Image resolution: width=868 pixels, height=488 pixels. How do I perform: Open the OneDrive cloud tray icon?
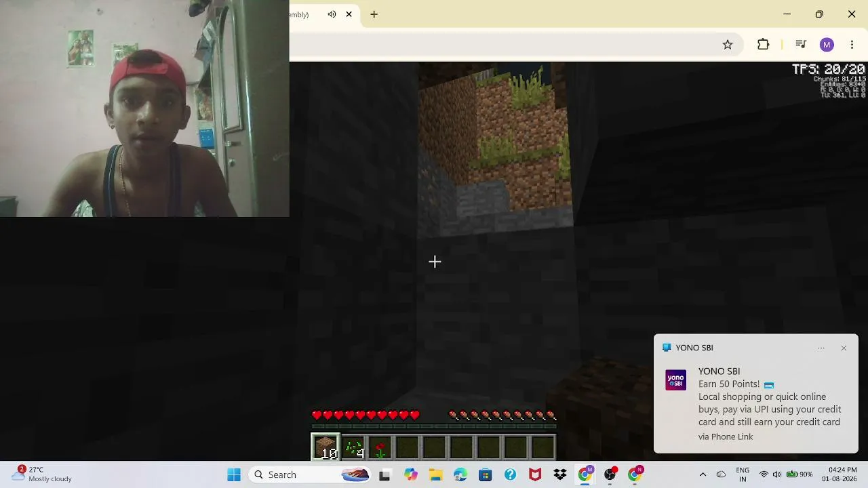(x=722, y=474)
